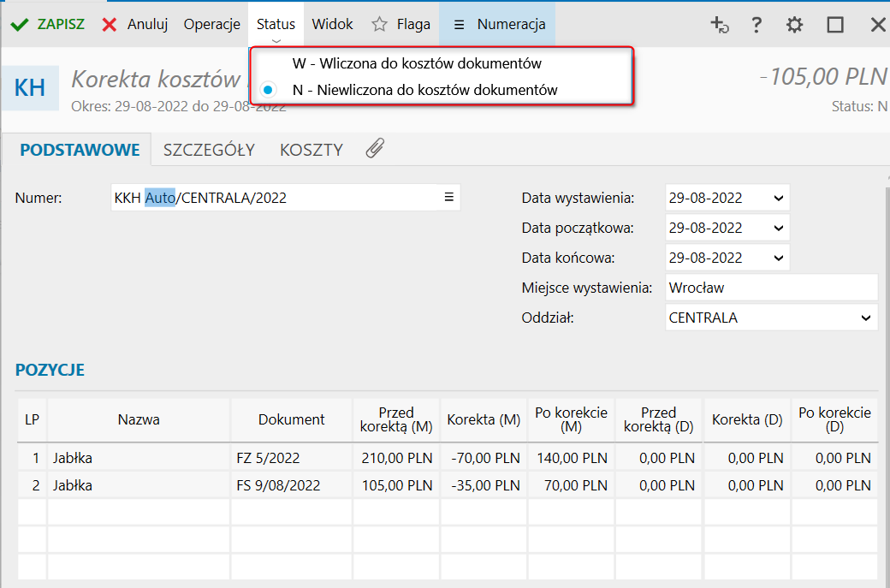The height and width of the screenshot is (588, 890).
Task: Click the -70,00 PLN correction cell
Action: pyautogui.click(x=484, y=457)
